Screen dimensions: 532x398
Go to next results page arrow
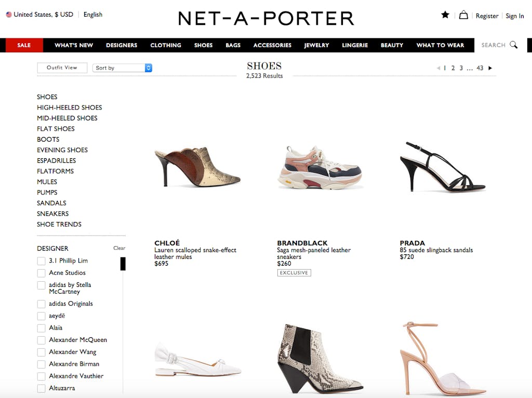490,68
